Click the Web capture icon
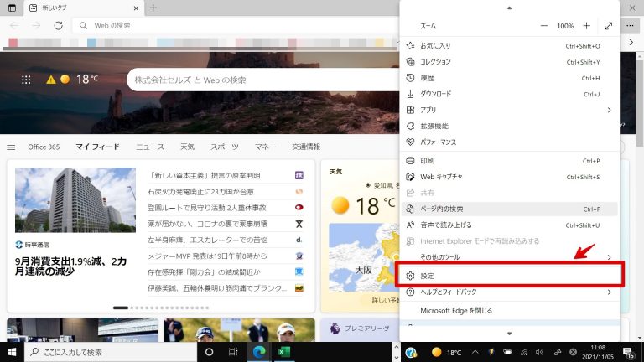Image resolution: width=644 pixels, height=362 pixels. pyautogui.click(x=410, y=177)
